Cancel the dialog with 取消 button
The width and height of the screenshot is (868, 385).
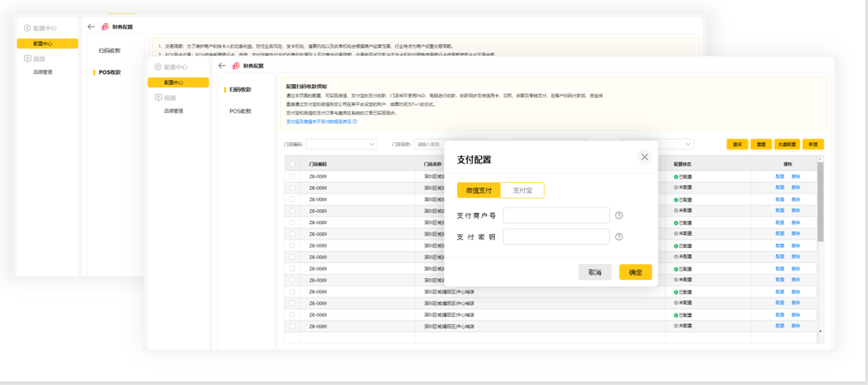coord(595,272)
